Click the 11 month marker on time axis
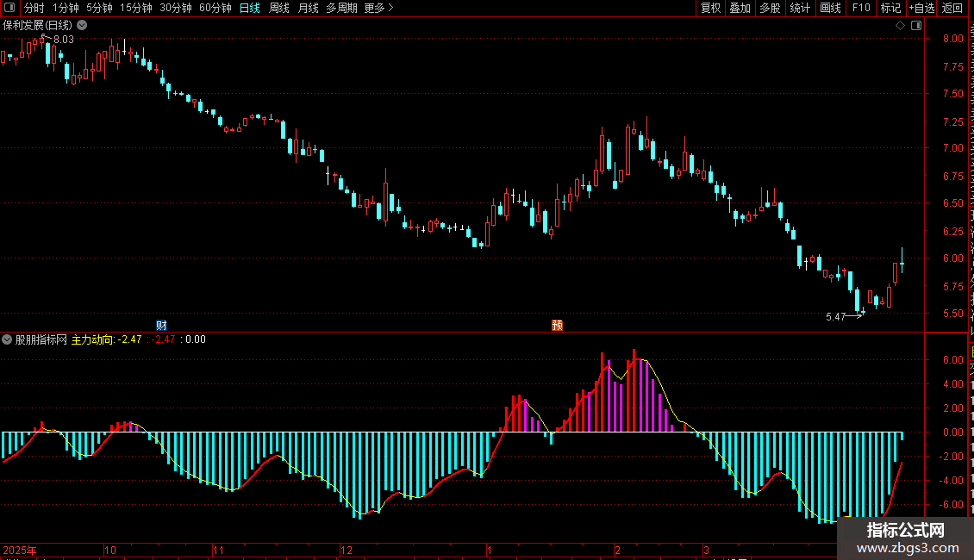The width and height of the screenshot is (974, 560). [218, 550]
